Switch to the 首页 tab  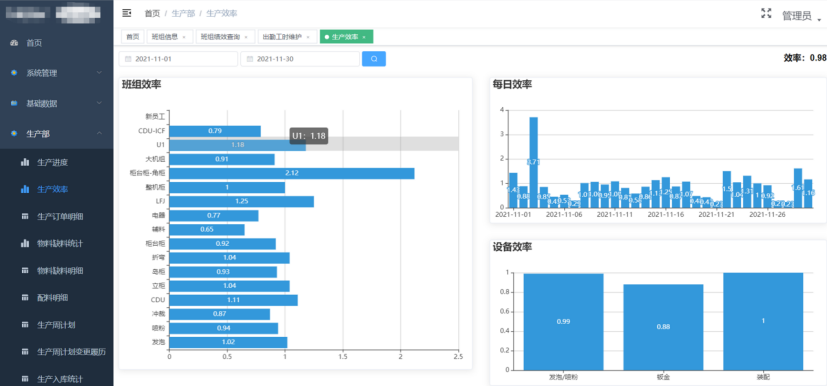click(132, 37)
